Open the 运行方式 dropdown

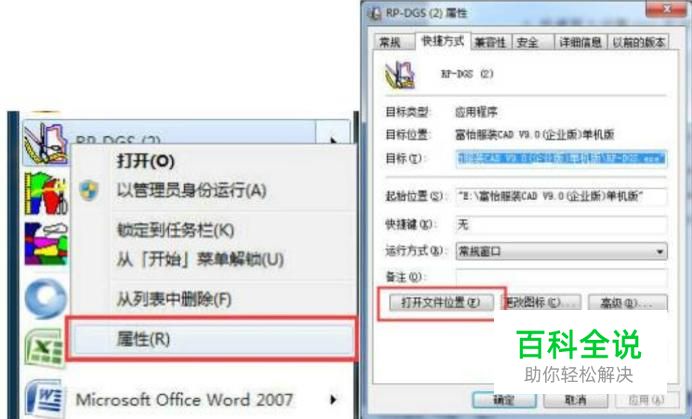(x=561, y=252)
